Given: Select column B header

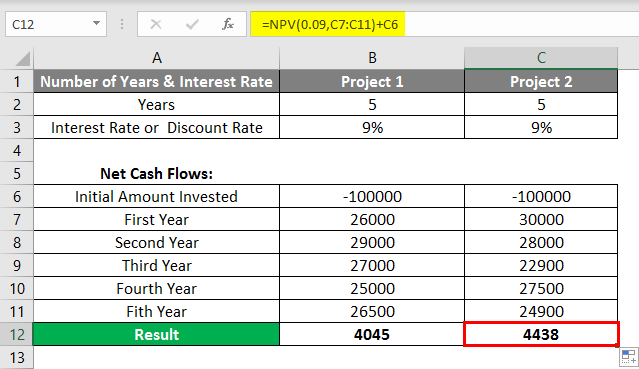Looking at the screenshot, I should pyautogui.click(x=372, y=58).
